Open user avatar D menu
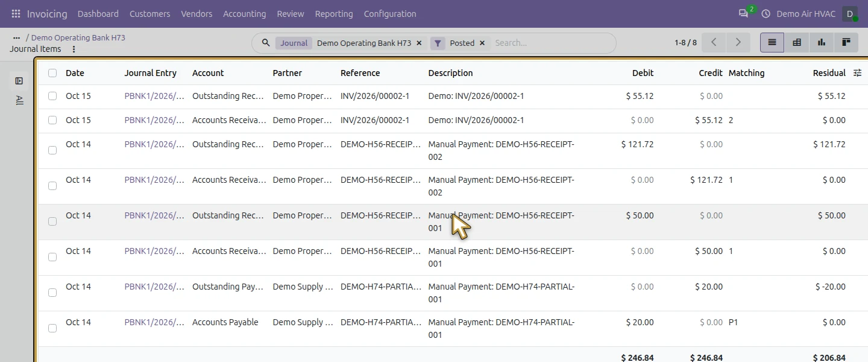Image resolution: width=868 pixels, height=362 pixels. tap(850, 14)
